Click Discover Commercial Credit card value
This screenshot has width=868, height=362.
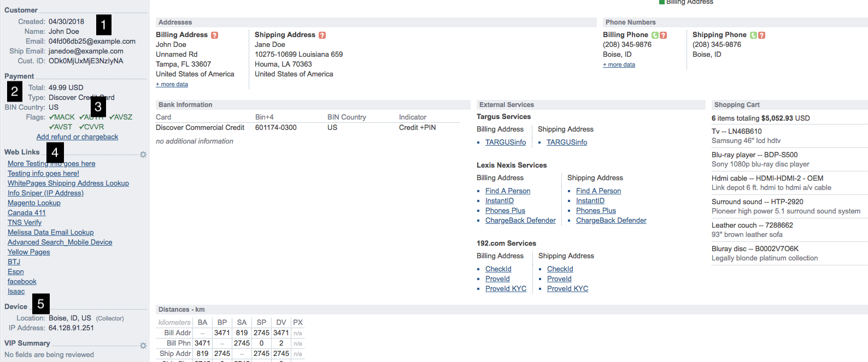200,128
